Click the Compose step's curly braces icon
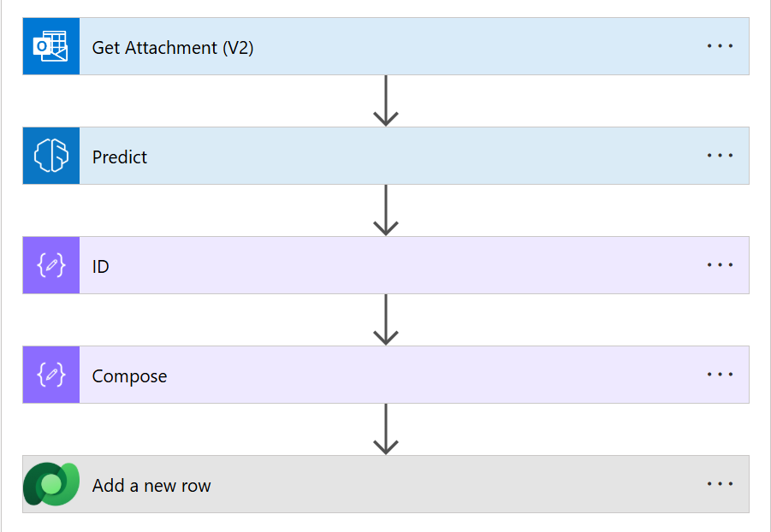Viewport: 771px width, 532px height. click(51, 375)
